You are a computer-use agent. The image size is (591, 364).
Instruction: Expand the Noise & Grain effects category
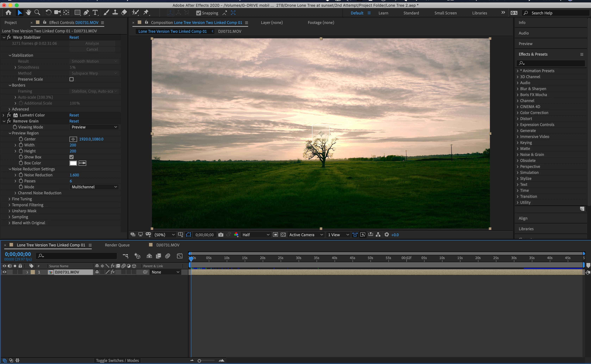click(x=518, y=155)
